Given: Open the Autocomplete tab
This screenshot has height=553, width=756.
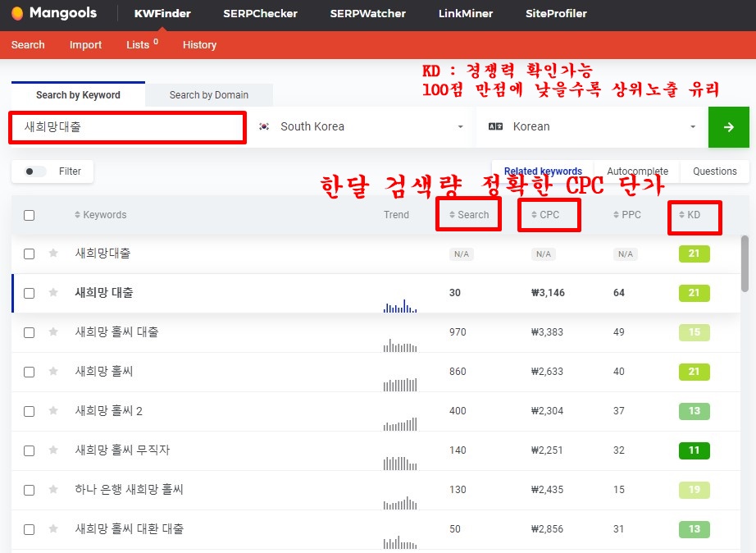Looking at the screenshot, I should click(x=637, y=171).
